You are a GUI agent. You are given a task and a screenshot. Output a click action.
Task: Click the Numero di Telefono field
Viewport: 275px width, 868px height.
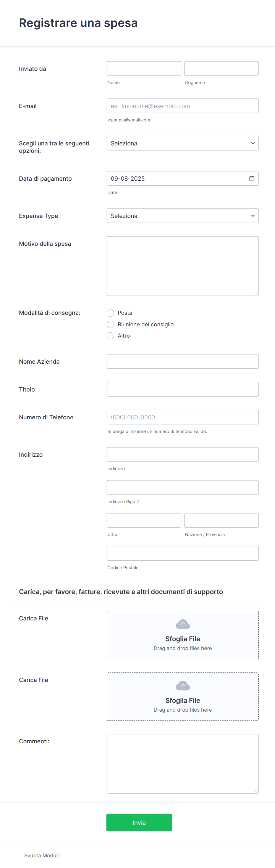click(x=182, y=417)
